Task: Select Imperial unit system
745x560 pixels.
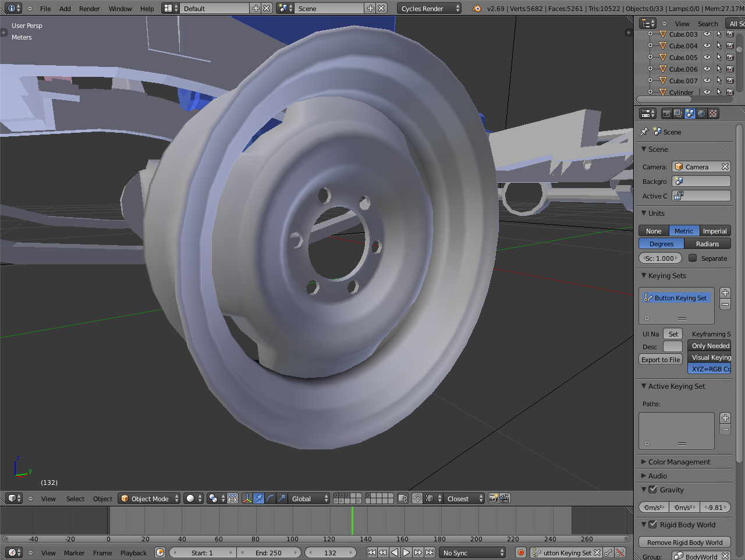Action: [x=715, y=231]
